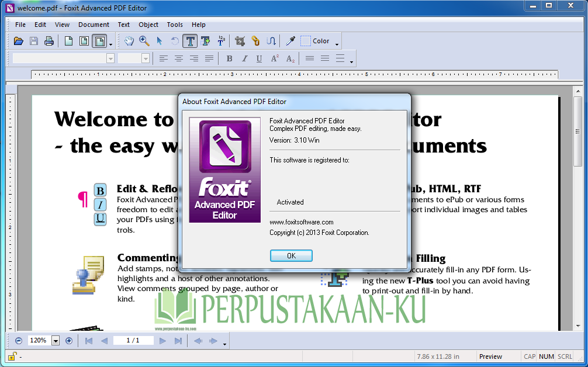Click the Open file folder icon
The image size is (588, 367).
click(18, 41)
